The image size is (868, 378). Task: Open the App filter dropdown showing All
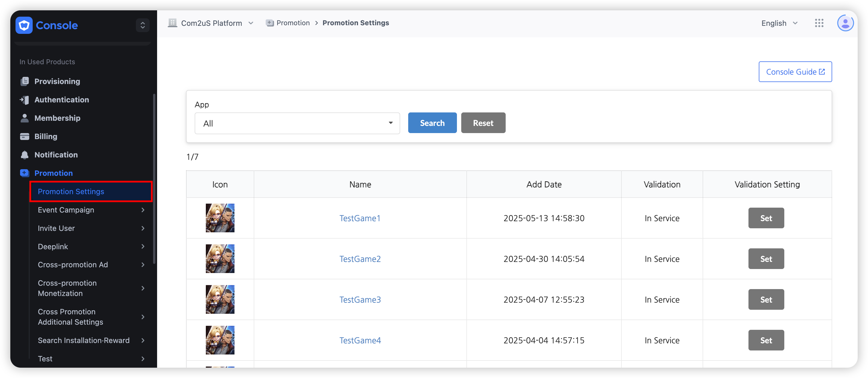(x=297, y=123)
